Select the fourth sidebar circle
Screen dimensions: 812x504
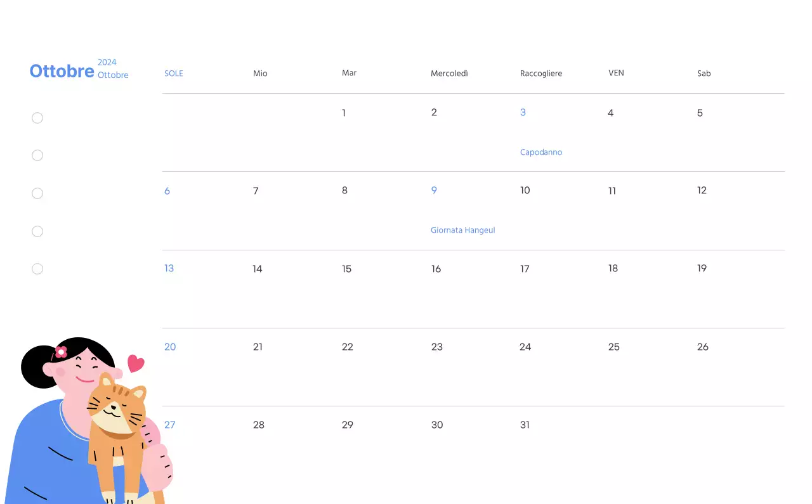coord(37,231)
